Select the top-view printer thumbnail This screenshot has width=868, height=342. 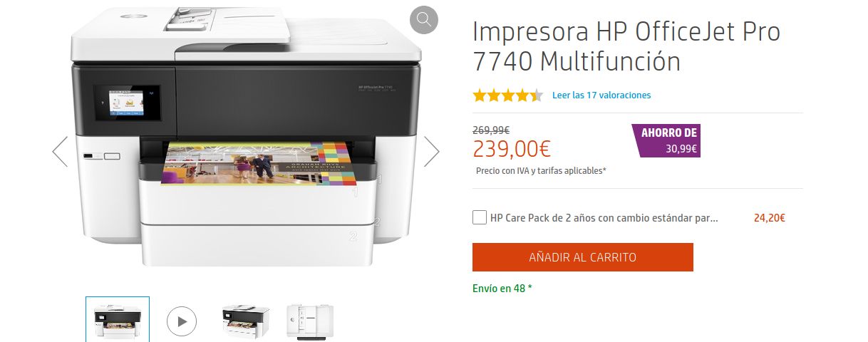[310, 321]
